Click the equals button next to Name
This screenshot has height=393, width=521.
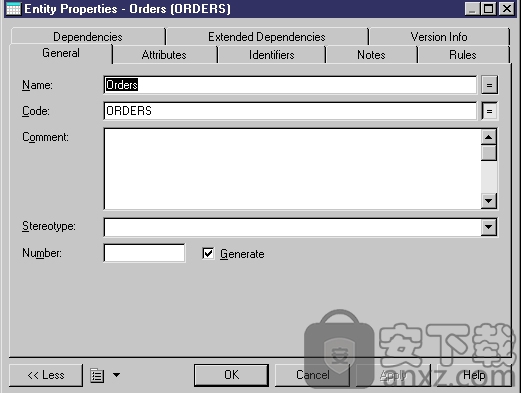489,85
